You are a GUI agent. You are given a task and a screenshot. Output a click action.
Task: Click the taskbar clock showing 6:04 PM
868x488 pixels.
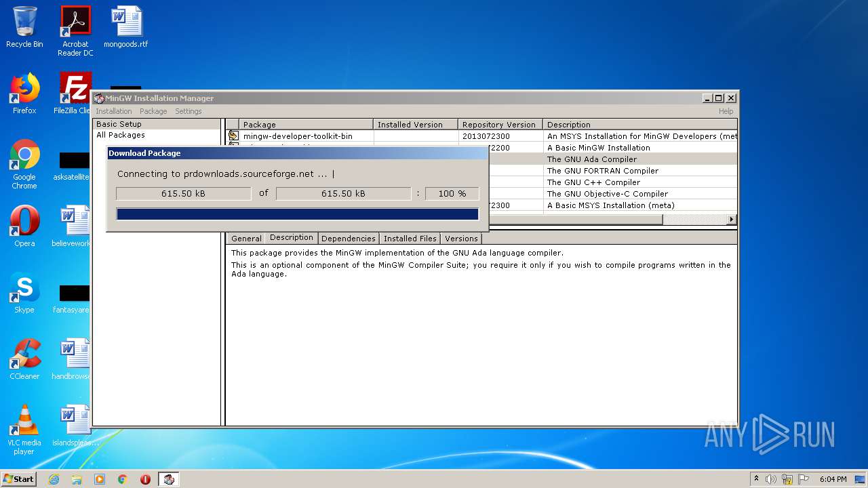click(833, 479)
